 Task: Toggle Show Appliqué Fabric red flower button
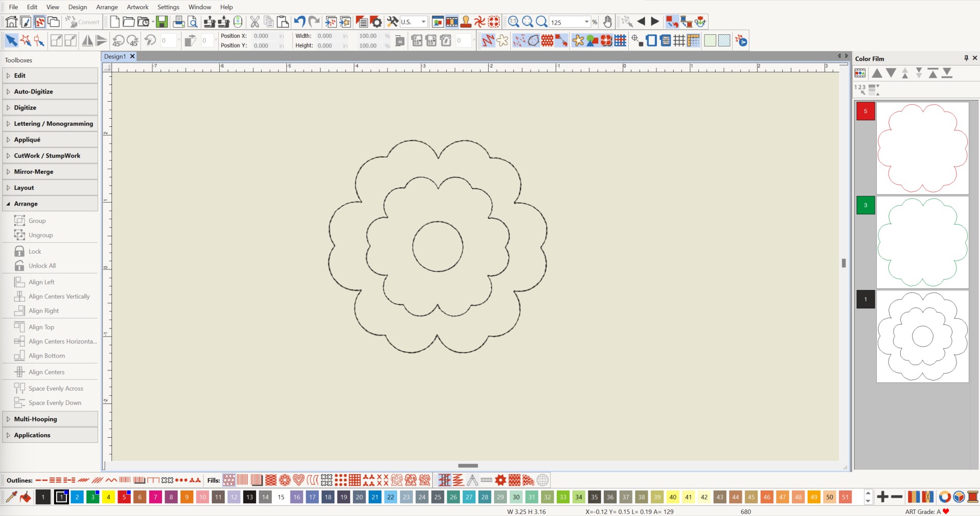click(606, 40)
